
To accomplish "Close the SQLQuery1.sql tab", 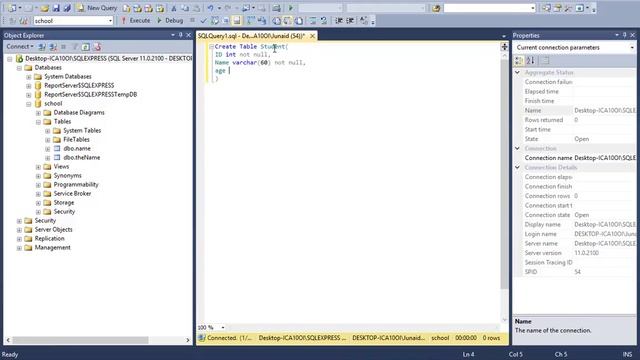I will coord(312,36).
